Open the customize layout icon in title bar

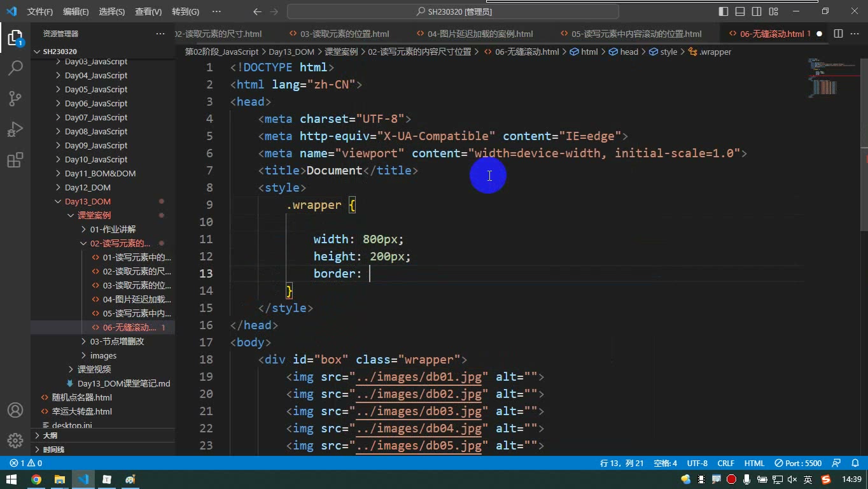(774, 11)
